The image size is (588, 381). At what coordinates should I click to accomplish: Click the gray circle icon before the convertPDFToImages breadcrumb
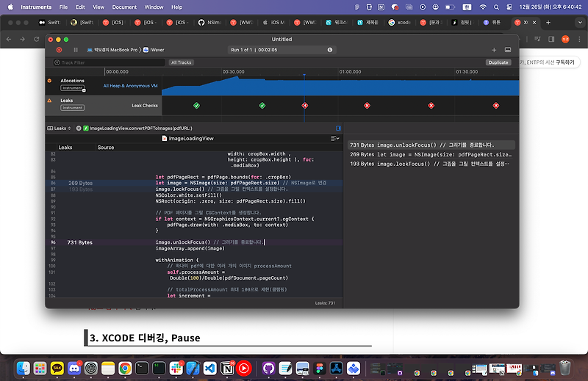(x=79, y=128)
